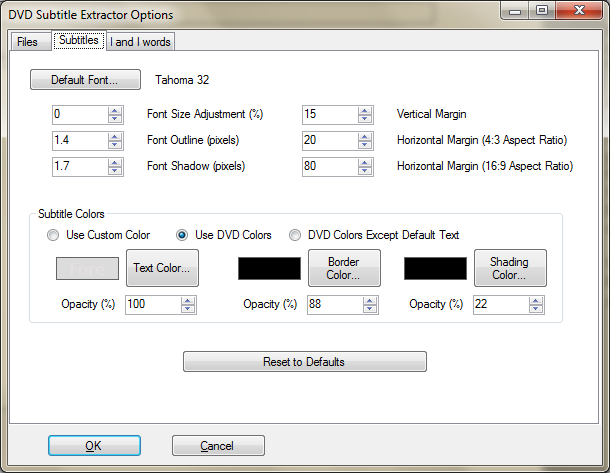Decrease text color opacity with down arrow

pyautogui.click(x=188, y=308)
